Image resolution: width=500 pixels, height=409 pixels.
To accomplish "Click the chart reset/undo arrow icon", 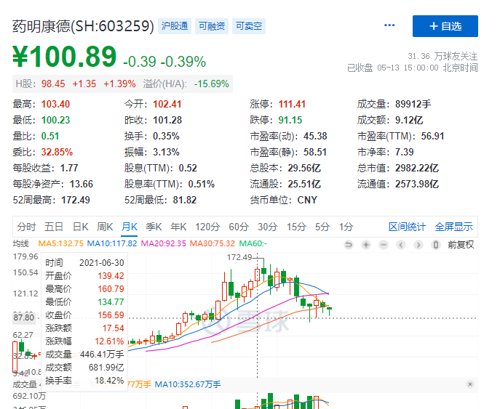I will 348,245.
